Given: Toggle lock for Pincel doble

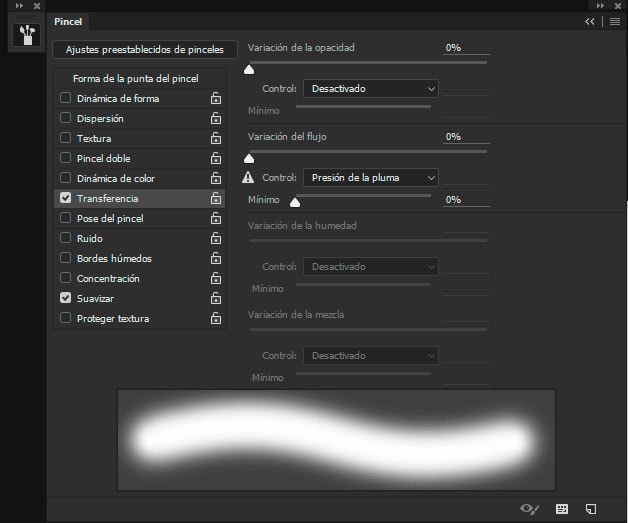Looking at the screenshot, I should coord(216,158).
